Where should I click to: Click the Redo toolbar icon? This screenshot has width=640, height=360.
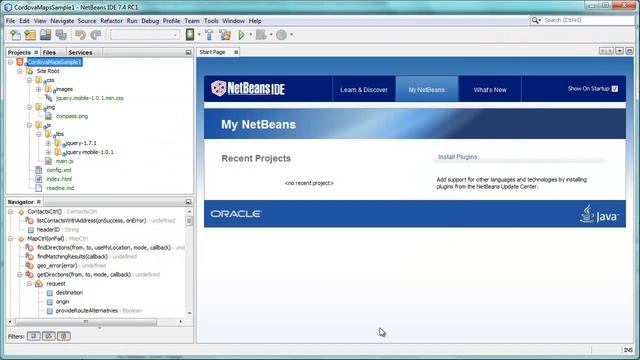click(x=96, y=35)
